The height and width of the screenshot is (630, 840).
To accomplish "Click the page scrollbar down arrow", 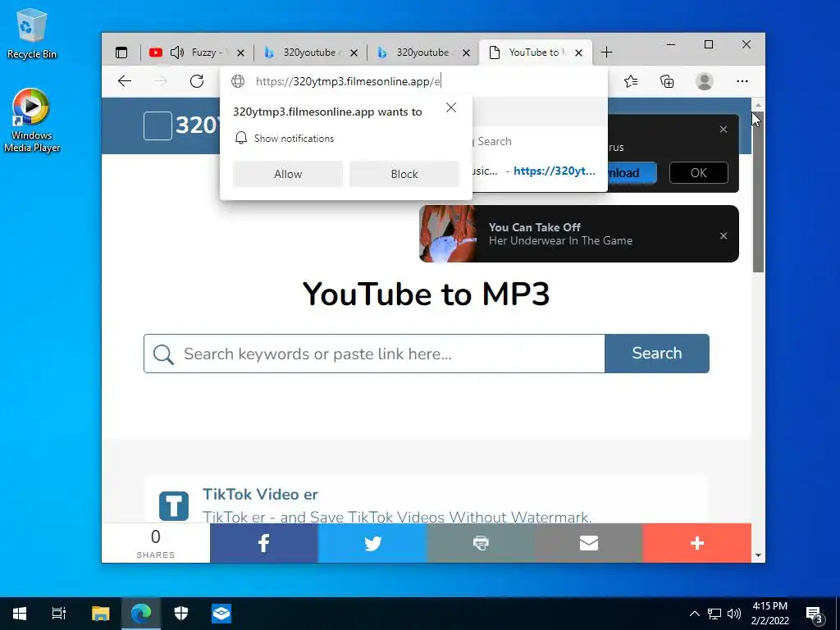I will 758,555.
